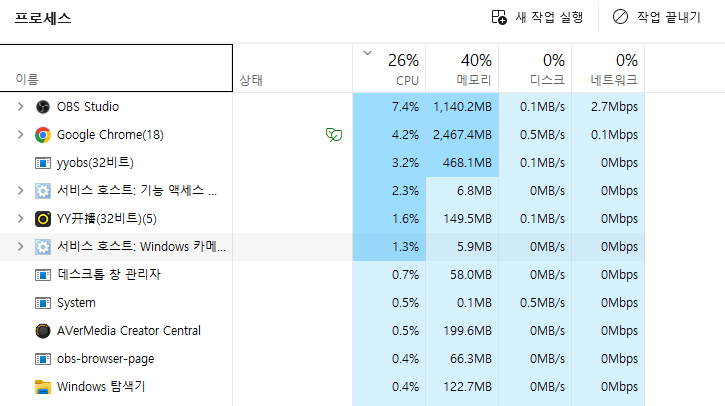Viewport: 725px width, 406px height.
Task: Expand the OBS Studio process group
Action: 20,107
